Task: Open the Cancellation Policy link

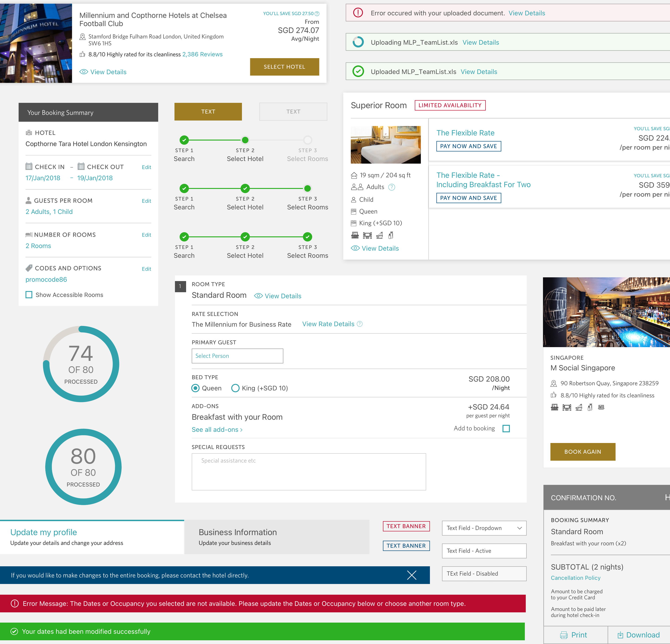Action: [576, 578]
